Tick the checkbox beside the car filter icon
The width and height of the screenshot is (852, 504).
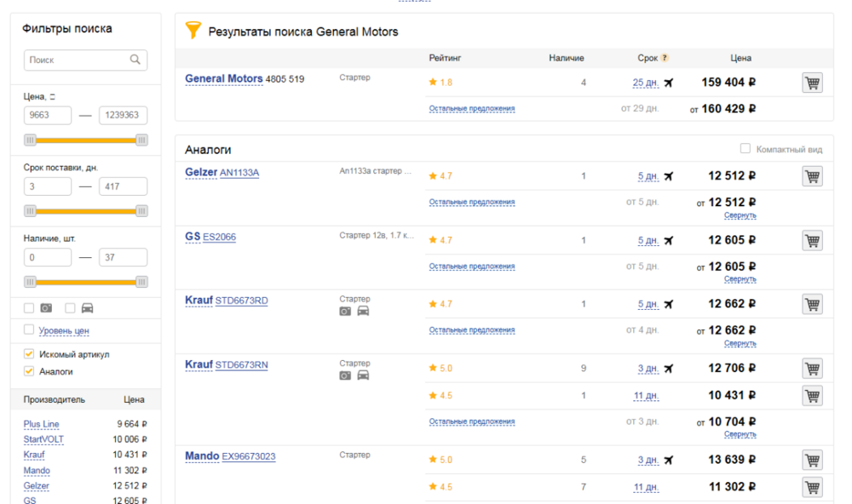[70, 308]
